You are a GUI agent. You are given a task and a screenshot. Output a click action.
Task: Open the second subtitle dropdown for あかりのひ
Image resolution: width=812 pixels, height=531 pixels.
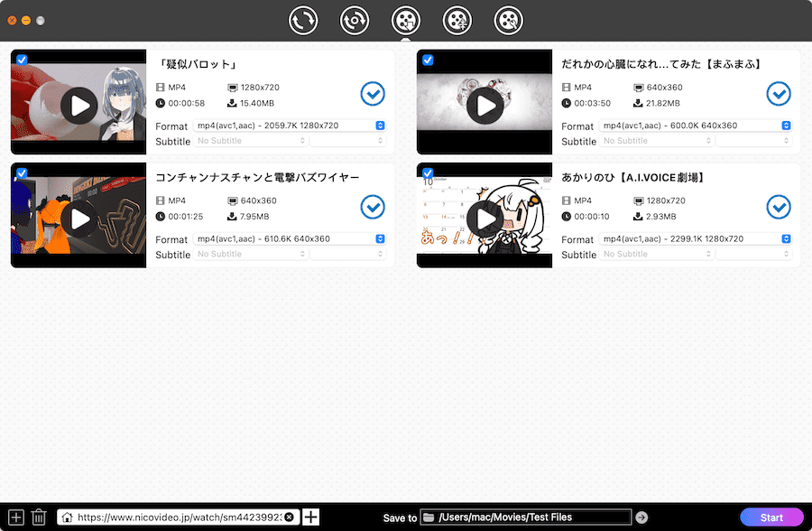tap(754, 254)
